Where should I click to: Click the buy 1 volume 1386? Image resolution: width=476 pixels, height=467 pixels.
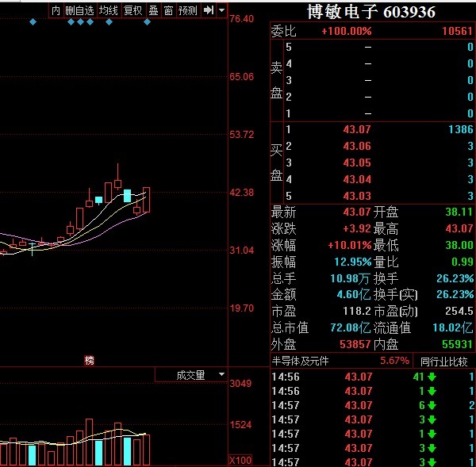[461, 129]
